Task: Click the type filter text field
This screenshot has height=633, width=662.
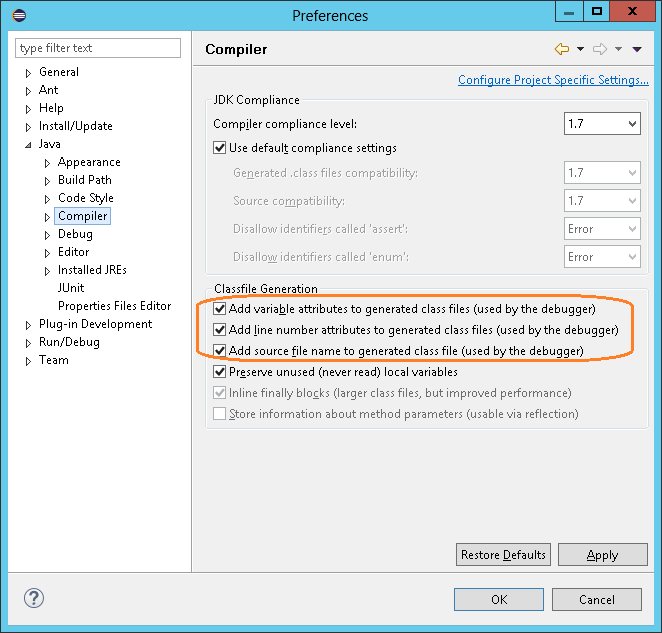Action: [98, 48]
